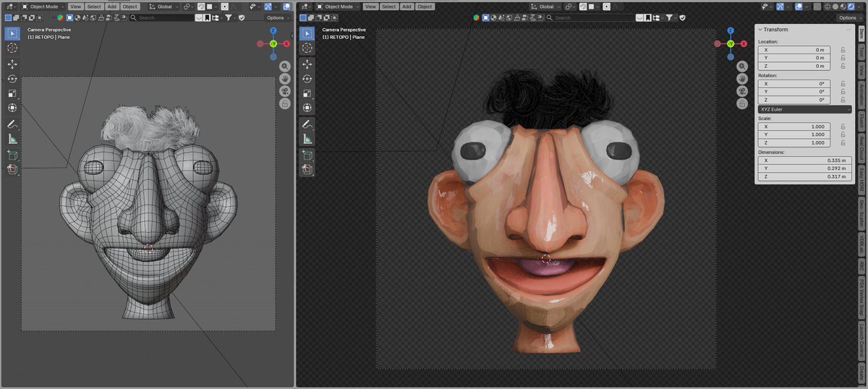Open Select menu in left viewport

pyautogui.click(x=94, y=7)
